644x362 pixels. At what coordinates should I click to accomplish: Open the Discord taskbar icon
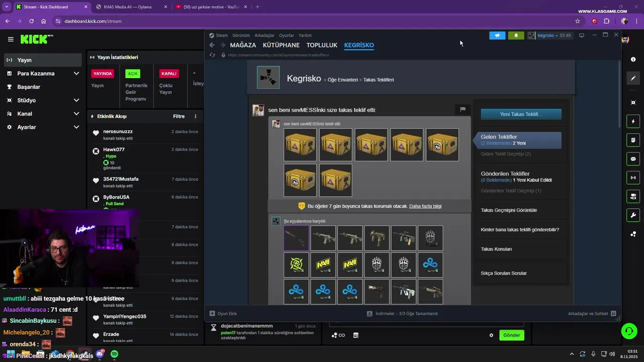pyautogui.click(x=100, y=354)
